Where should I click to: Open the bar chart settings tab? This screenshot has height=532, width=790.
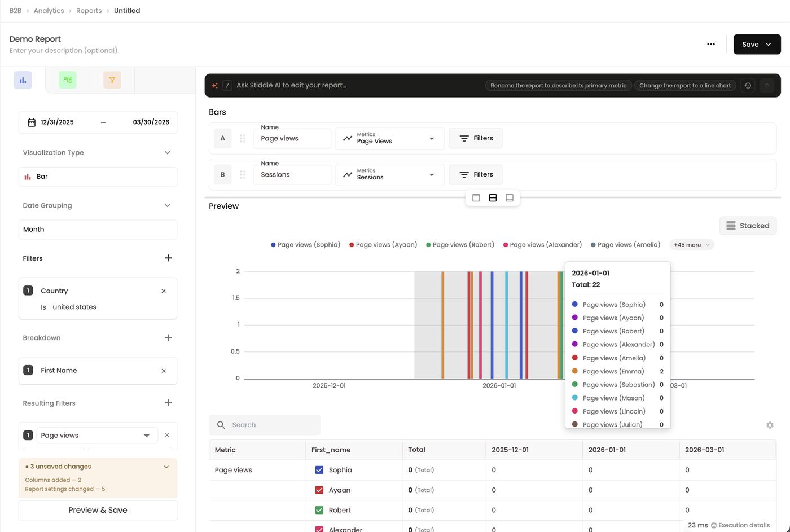tap(23, 80)
